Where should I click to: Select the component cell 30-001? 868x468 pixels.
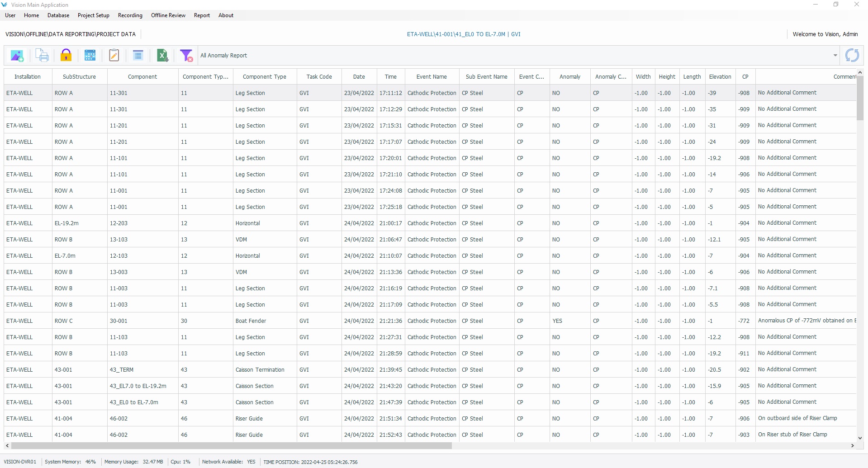[142, 321]
